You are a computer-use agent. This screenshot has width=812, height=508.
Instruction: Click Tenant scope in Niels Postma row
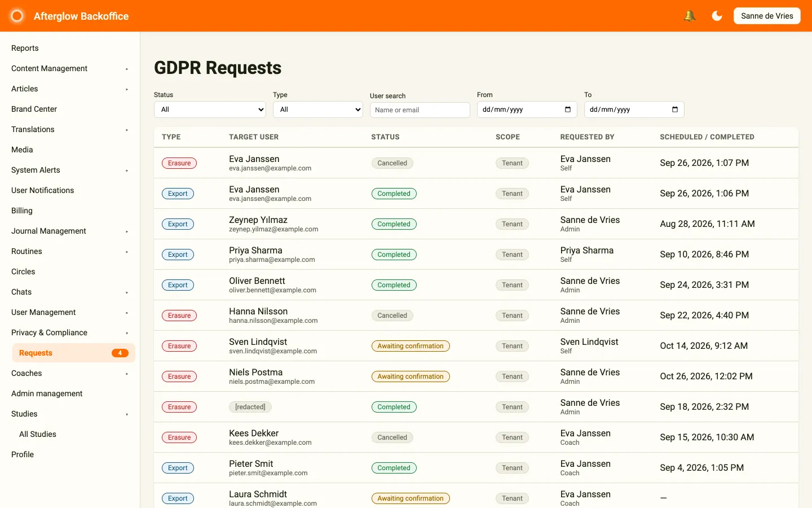pyautogui.click(x=512, y=376)
